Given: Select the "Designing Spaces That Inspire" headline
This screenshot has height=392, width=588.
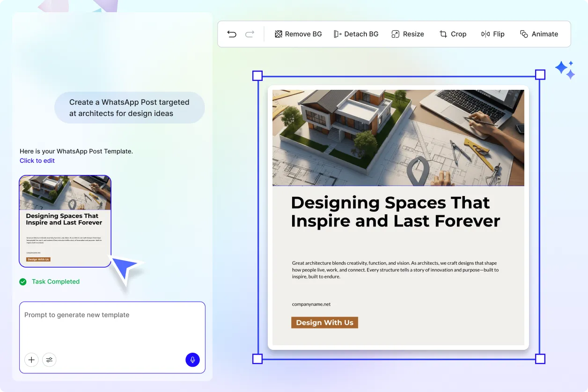Looking at the screenshot, I should pyautogui.click(x=396, y=212).
